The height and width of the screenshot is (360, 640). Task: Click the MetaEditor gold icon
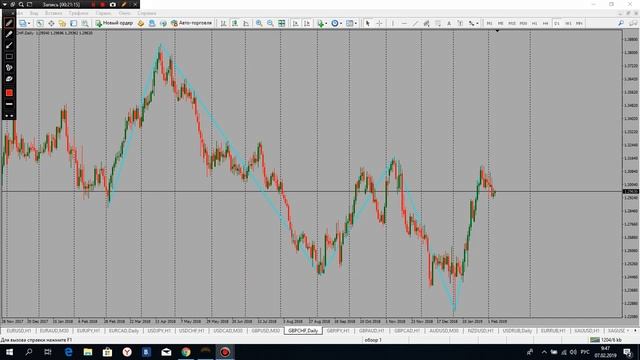141,23
